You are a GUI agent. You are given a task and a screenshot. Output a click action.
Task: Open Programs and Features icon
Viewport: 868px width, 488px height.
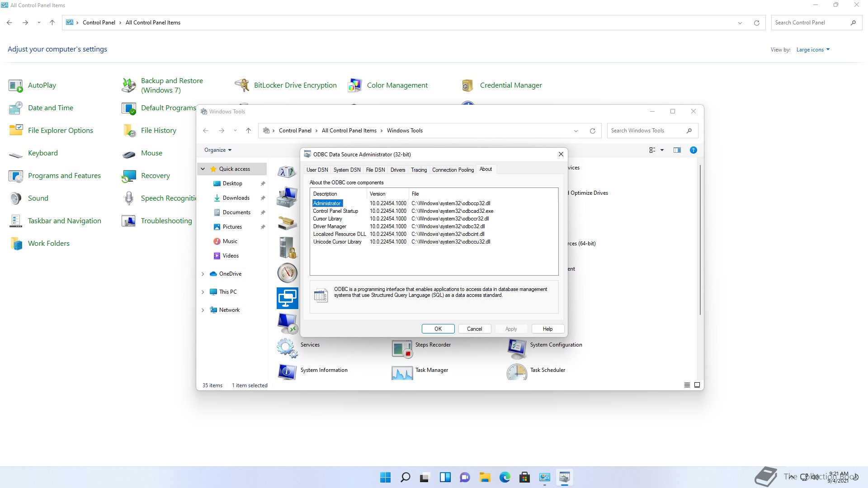click(x=16, y=176)
